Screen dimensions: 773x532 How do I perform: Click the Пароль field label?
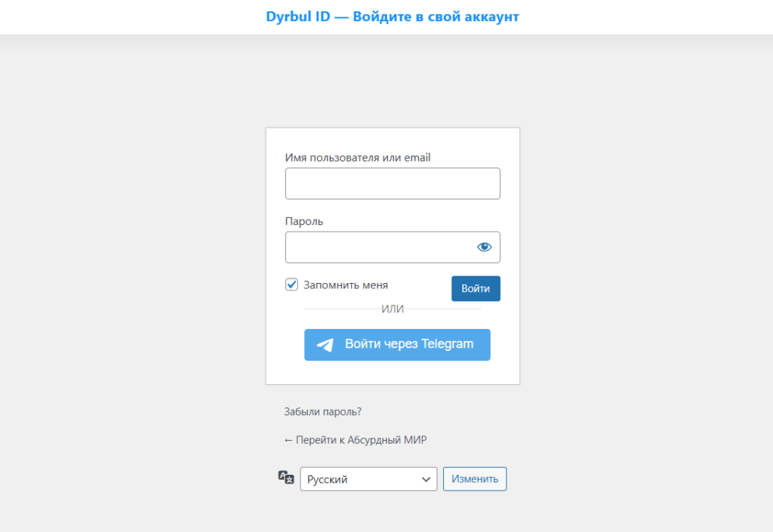point(304,221)
